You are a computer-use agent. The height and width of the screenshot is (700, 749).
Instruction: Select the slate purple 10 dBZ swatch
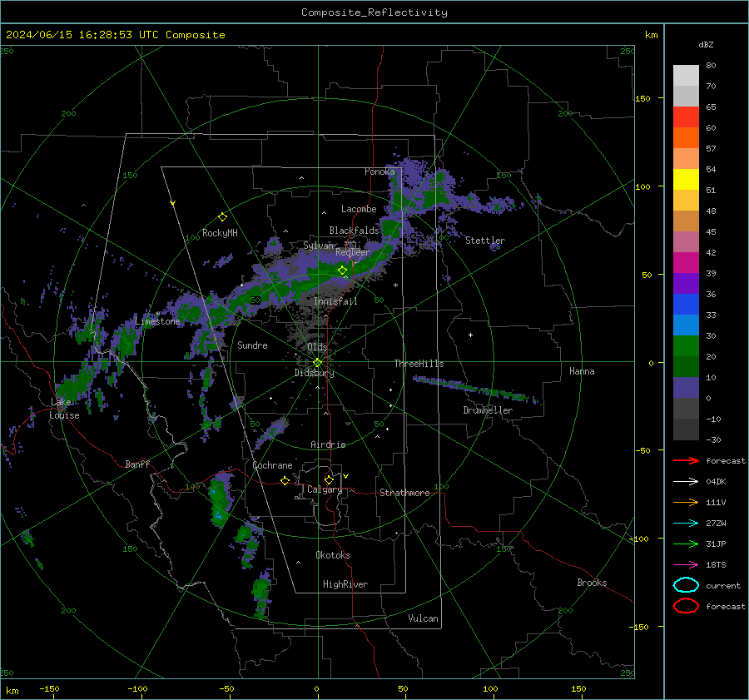point(686,387)
